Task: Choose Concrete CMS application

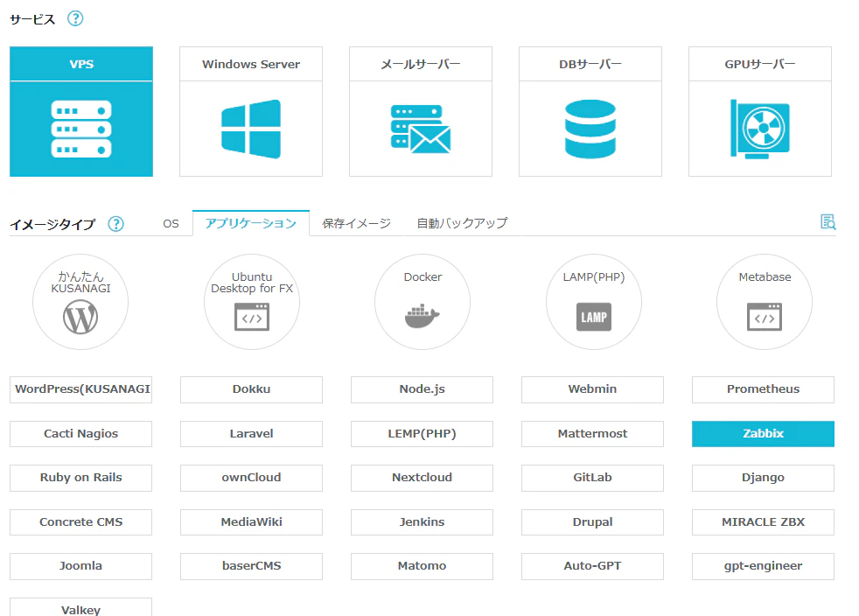Action: pyautogui.click(x=81, y=522)
